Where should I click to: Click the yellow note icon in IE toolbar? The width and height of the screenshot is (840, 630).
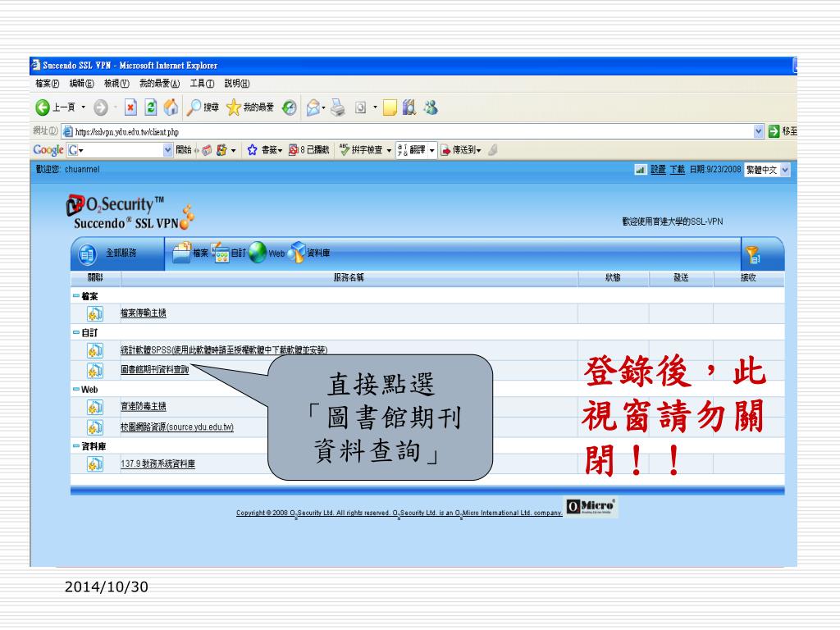[390, 107]
